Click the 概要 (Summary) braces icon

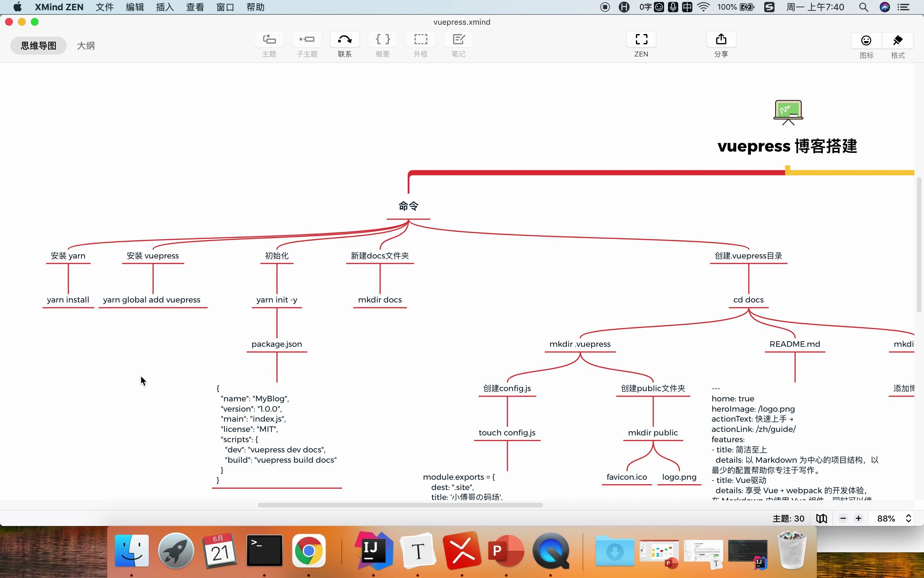coord(382,39)
